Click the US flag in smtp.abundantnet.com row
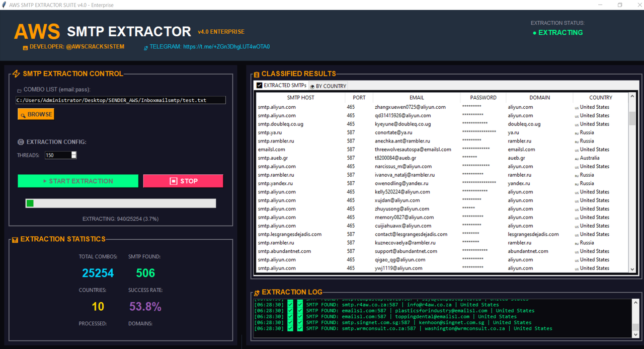This screenshot has height=349, width=644. point(577,251)
